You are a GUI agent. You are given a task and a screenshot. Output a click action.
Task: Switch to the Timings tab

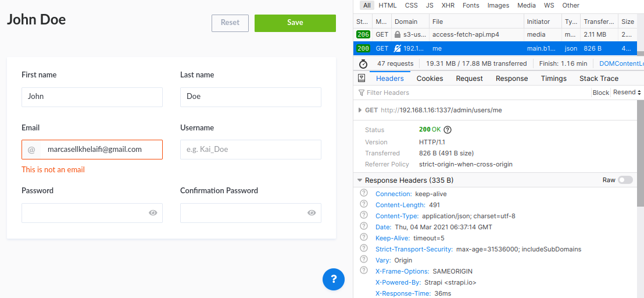point(554,78)
